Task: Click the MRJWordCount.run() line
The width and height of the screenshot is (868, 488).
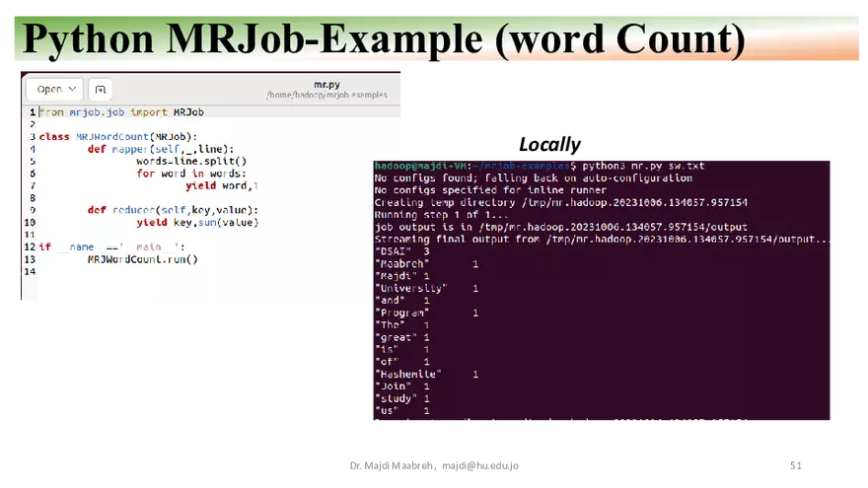Action: [142, 259]
